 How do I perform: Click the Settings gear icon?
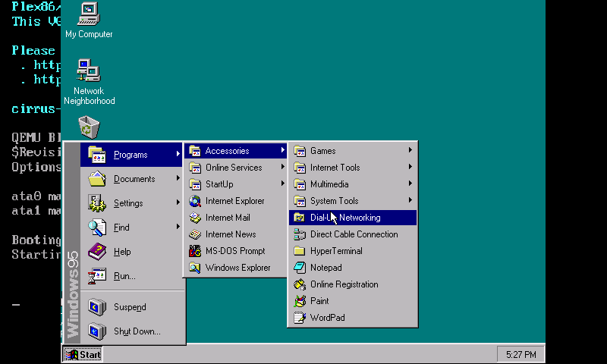pos(97,203)
